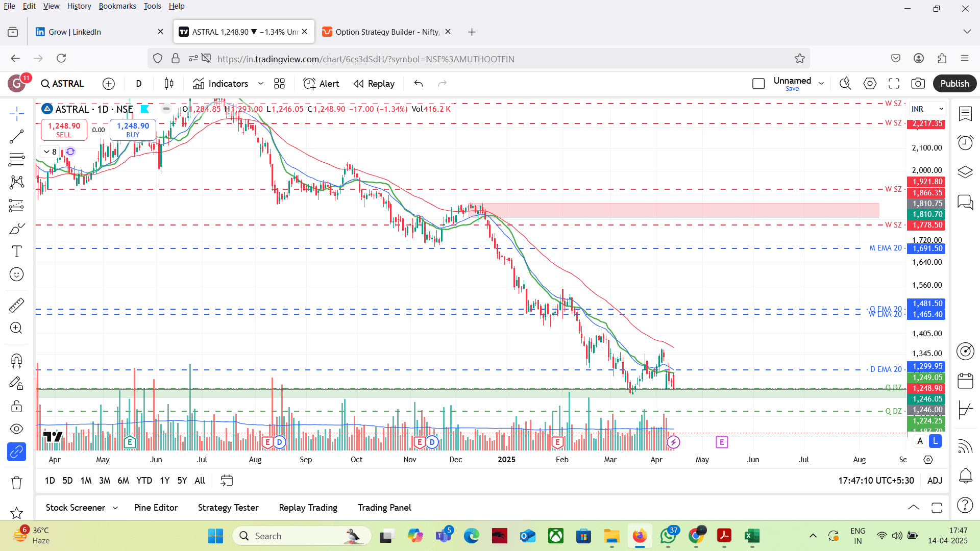Toggle lock all drawing tools

[16, 406]
